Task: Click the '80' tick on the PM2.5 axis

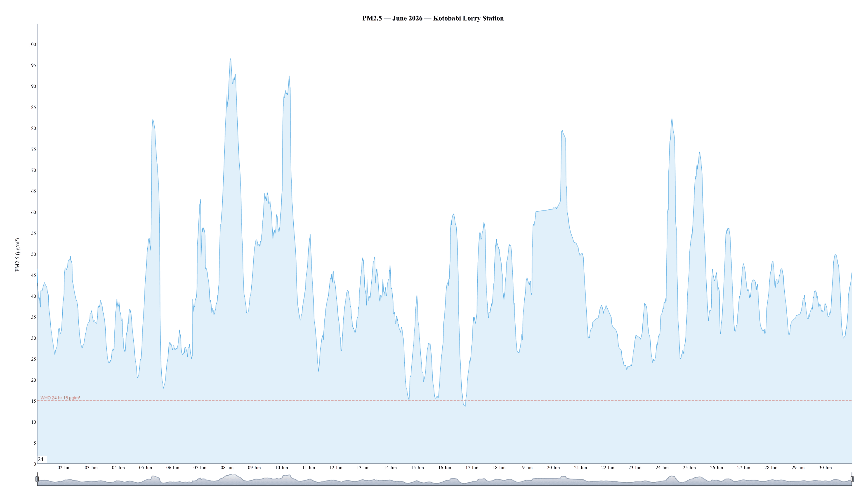Action: click(33, 129)
